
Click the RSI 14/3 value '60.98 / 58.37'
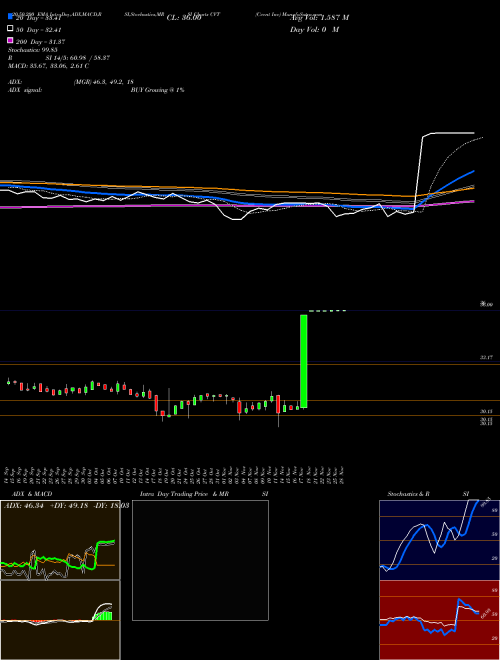click(x=89, y=58)
